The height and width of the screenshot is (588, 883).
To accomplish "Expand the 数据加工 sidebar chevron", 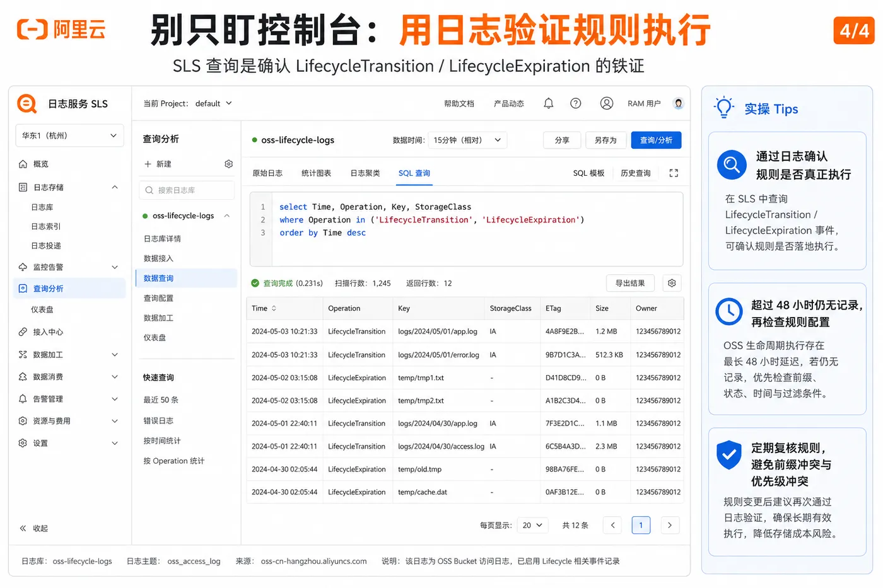I will (x=115, y=355).
